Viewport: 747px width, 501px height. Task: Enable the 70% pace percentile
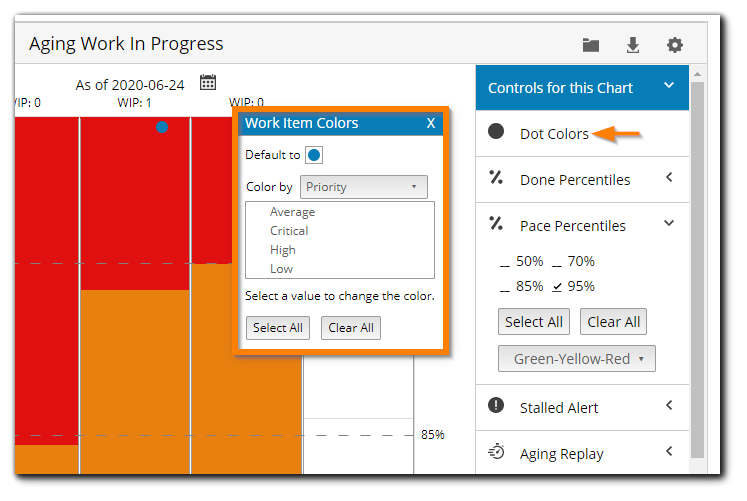click(x=573, y=262)
